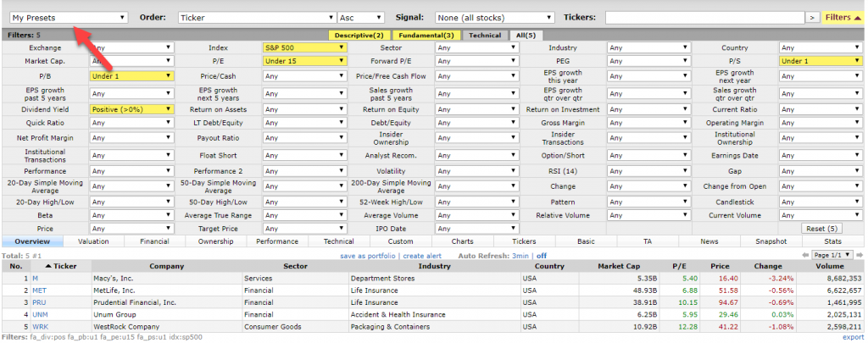This screenshot has width=868, height=343.
Task: Click the export link
Action: [x=853, y=337]
